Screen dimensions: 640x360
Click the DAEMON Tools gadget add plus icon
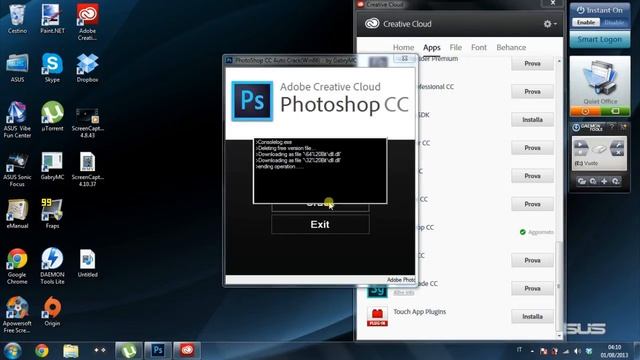point(604,181)
